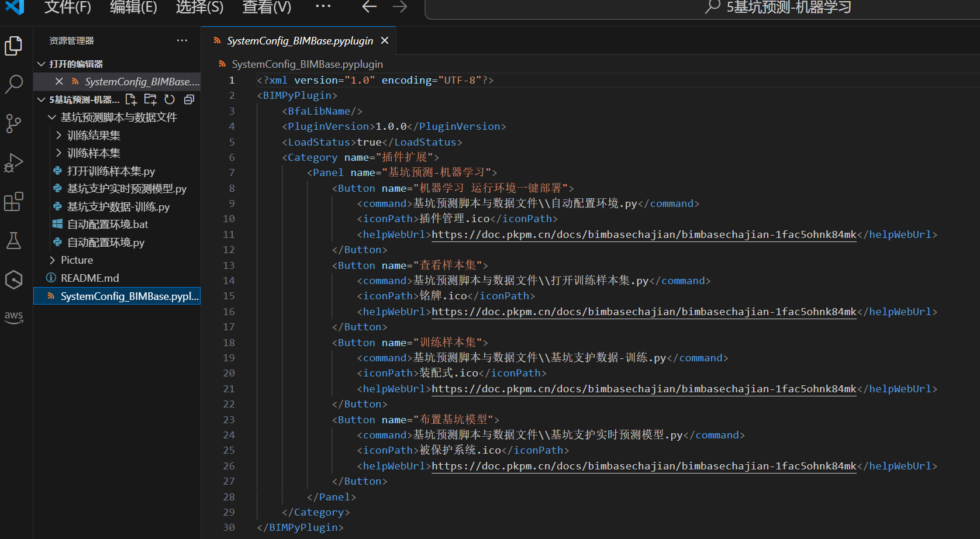Expand the 训练结果集 folder

pos(94,136)
